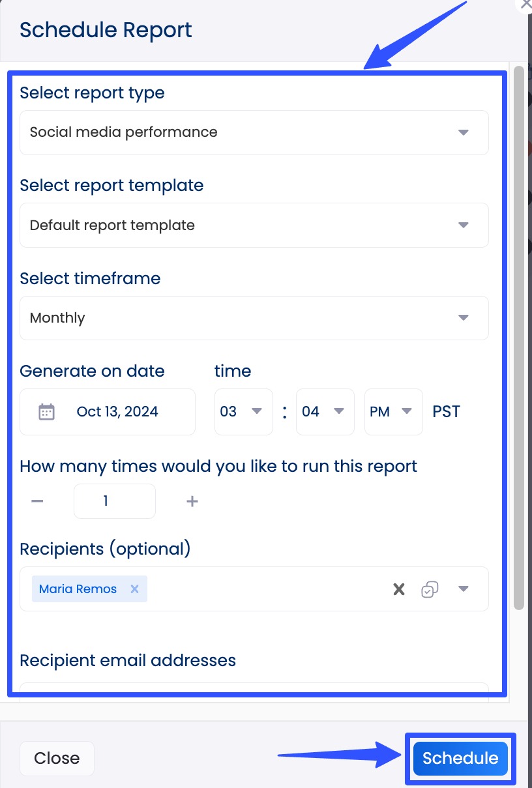The width and height of the screenshot is (532, 788).
Task: Expand the Recipients selection list
Action: click(x=463, y=589)
